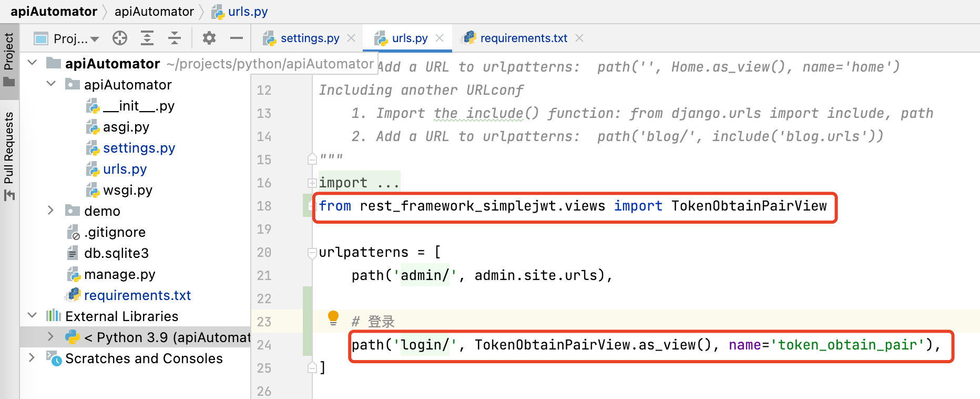Click the Python icon of Python 3.9 row

tap(72, 337)
